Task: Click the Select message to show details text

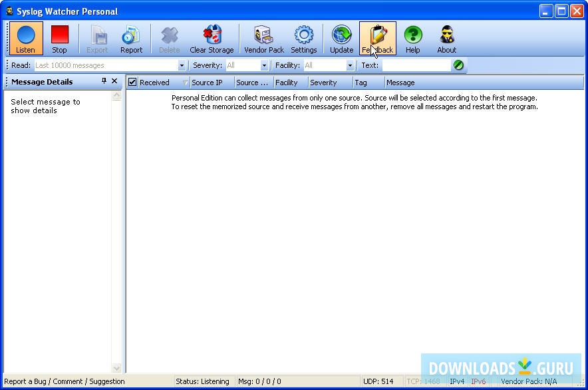Action: point(45,106)
